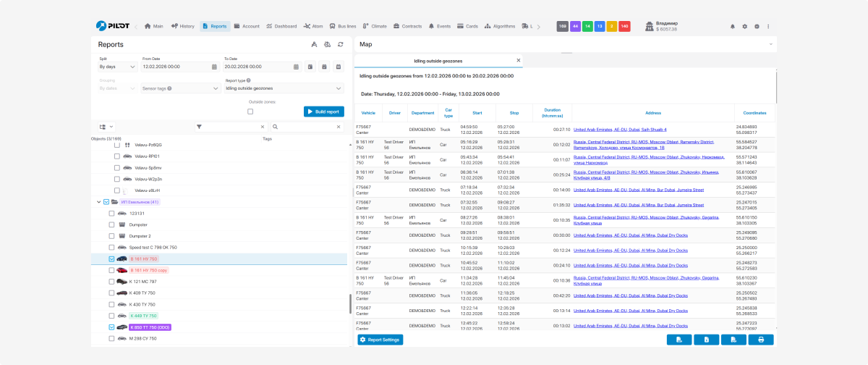Open settings via top-right gear icon
The image size is (868, 365).
pyautogui.click(x=744, y=26)
